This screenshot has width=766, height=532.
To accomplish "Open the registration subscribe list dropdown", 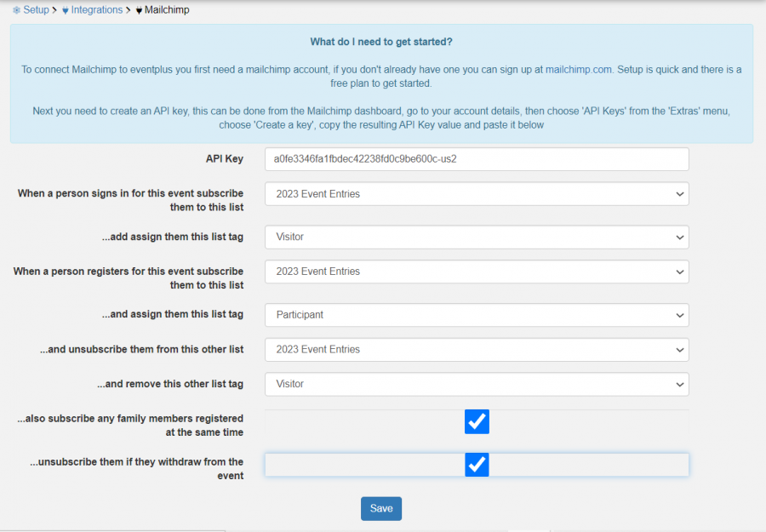I will tap(477, 271).
